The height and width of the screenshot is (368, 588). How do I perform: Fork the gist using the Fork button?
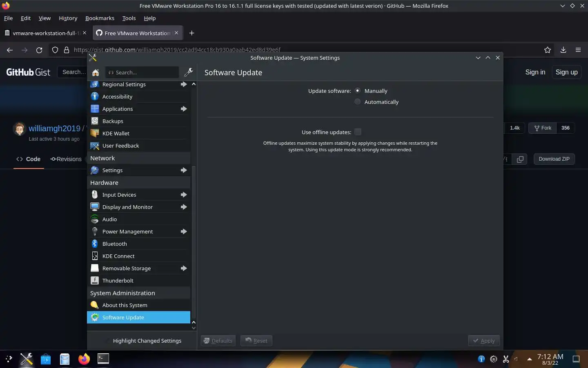click(543, 128)
